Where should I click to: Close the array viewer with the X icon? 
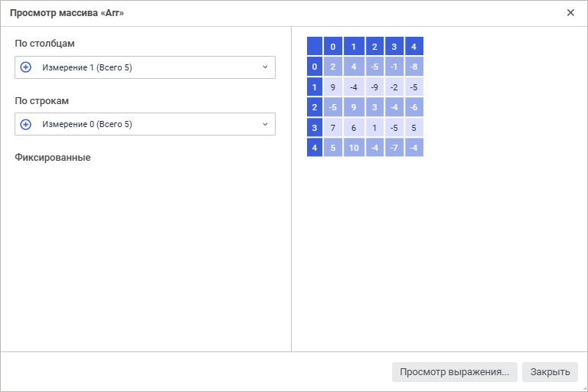[x=570, y=12]
